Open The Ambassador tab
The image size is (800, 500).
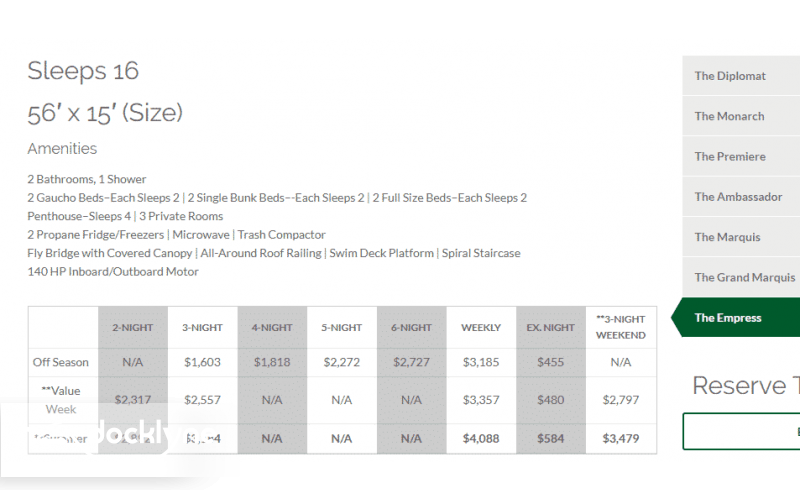click(740, 197)
